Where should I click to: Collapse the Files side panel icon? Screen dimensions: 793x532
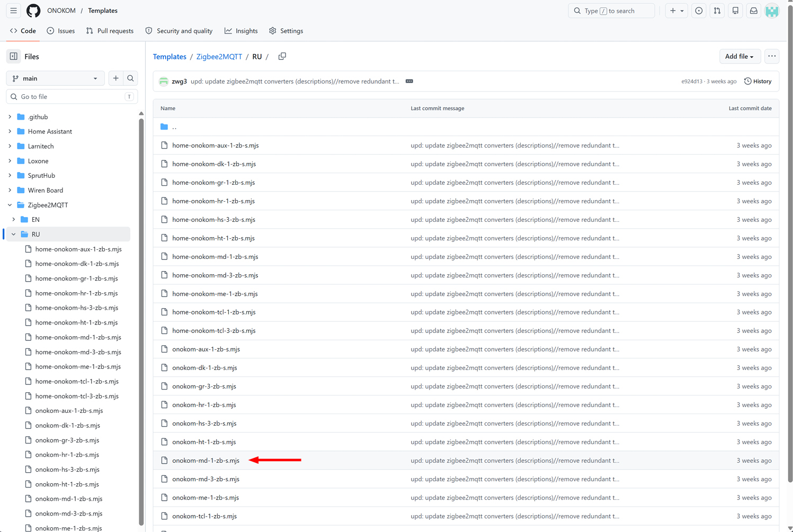pos(14,57)
